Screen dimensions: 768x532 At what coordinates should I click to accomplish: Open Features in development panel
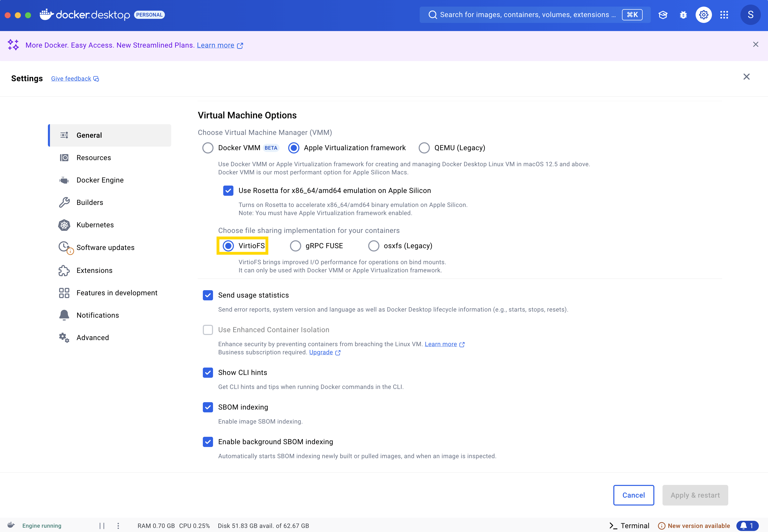[117, 292]
